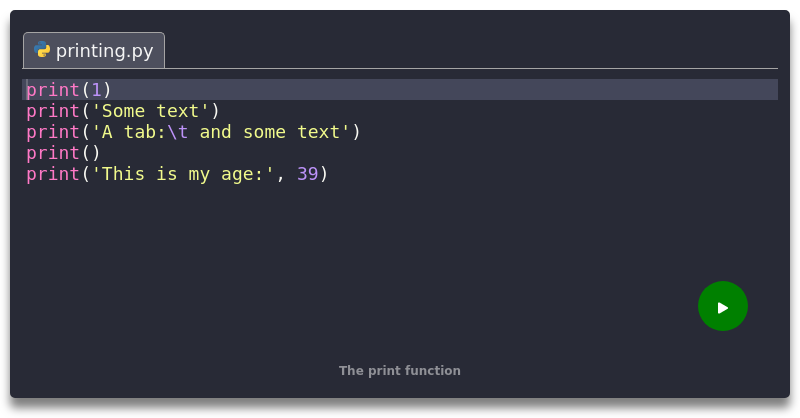800x418 pixels.
Task: Click the 'This is my age:' string
Action: (x=183, y=174)
